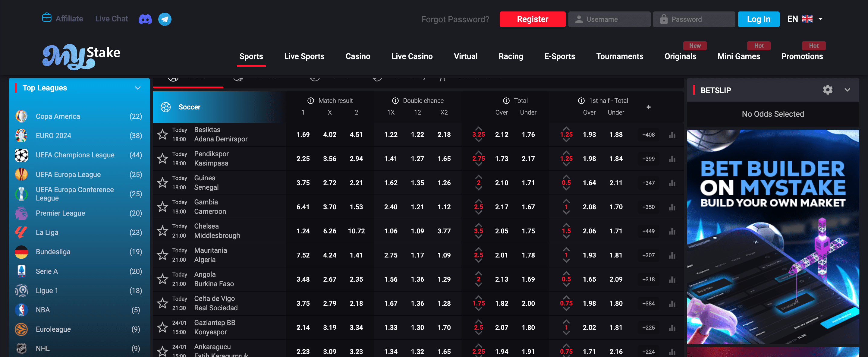The image size is (868, 357).
Task: Open the Live Sports tab
Action: (x=304, y=56)
